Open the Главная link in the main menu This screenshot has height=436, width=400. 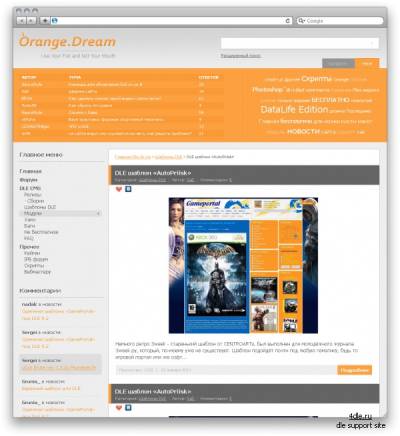pyautogui.click(x=31, y=171)
